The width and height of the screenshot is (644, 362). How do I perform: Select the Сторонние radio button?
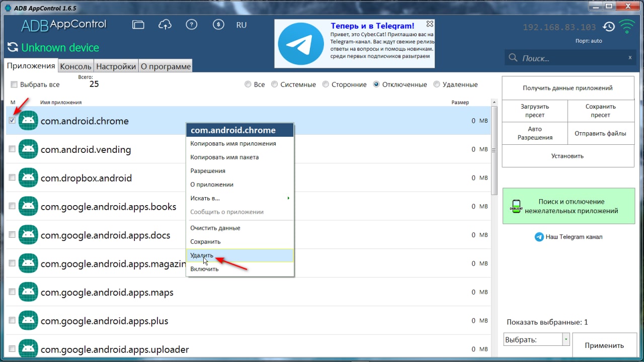click(x=326, y=84)
